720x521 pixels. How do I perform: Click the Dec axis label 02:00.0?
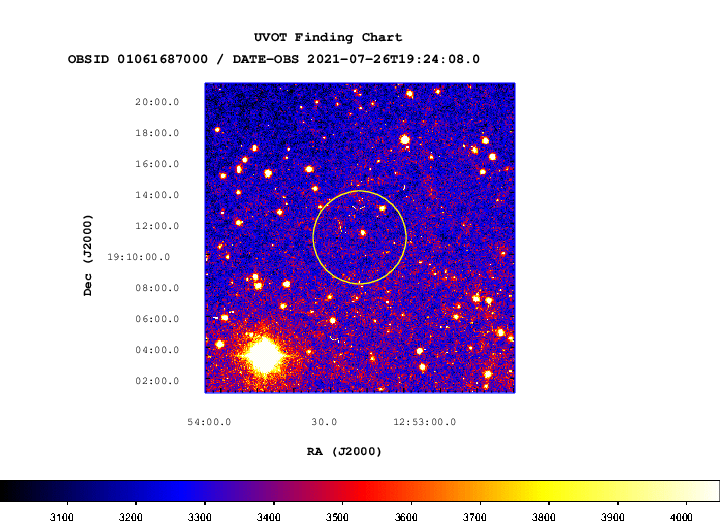(157, 381)
